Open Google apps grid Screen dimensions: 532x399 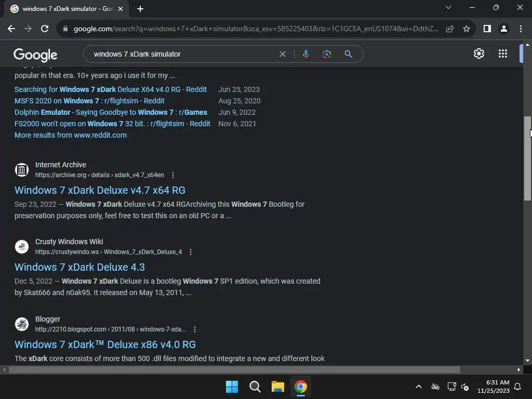pos(503,54)
